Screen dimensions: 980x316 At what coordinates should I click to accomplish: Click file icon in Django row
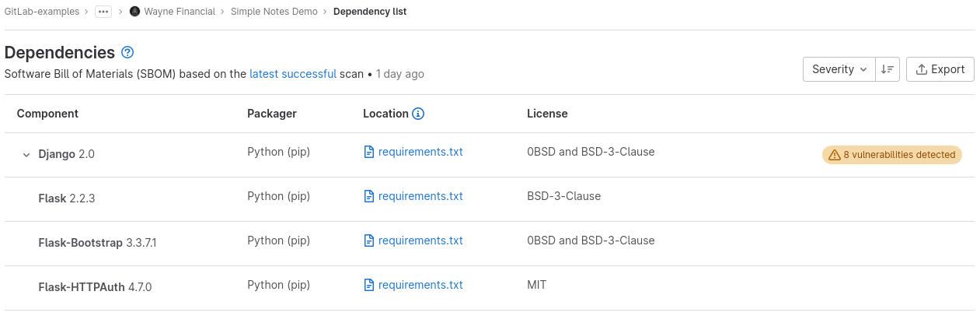tap(369, 152)
